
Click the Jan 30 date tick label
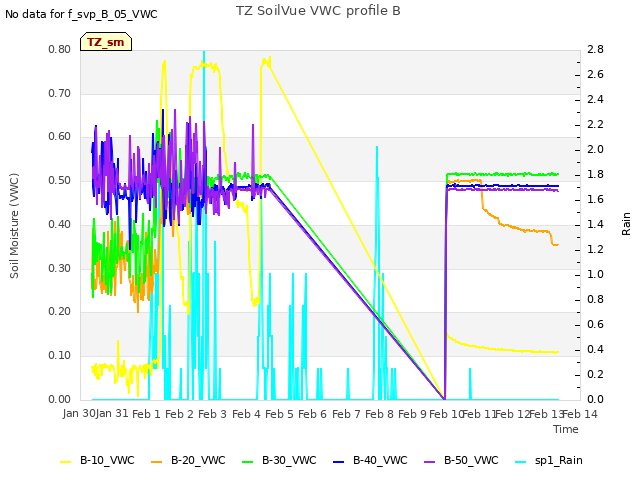coord(79,414)
